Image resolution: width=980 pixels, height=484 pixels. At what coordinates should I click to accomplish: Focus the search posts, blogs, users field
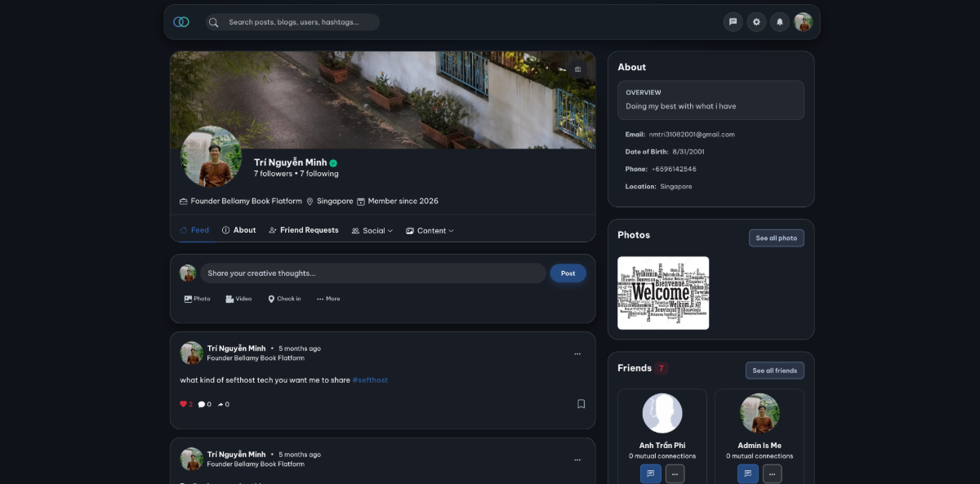(292, 22)
